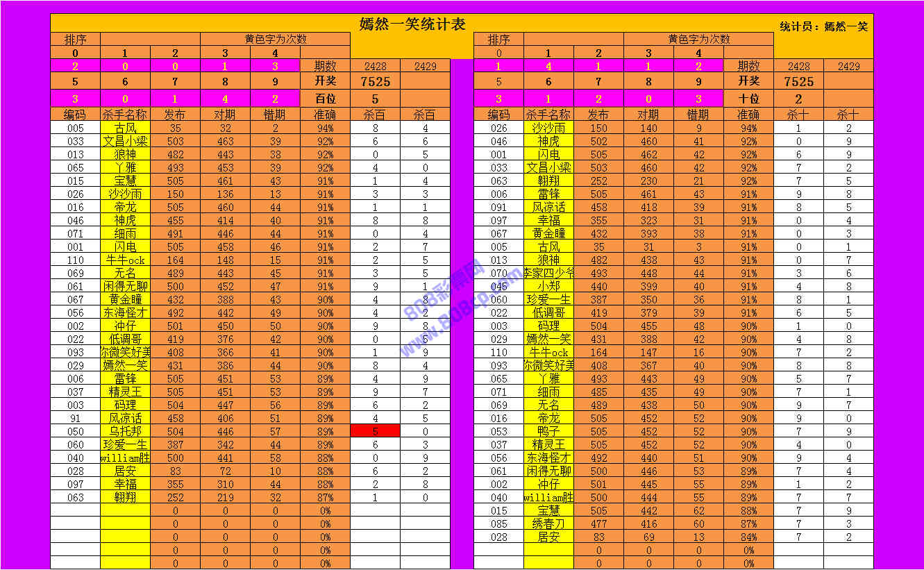
Task: Select the 87% accuracy cell for 翱翔
Action: (x=325, y=497)
